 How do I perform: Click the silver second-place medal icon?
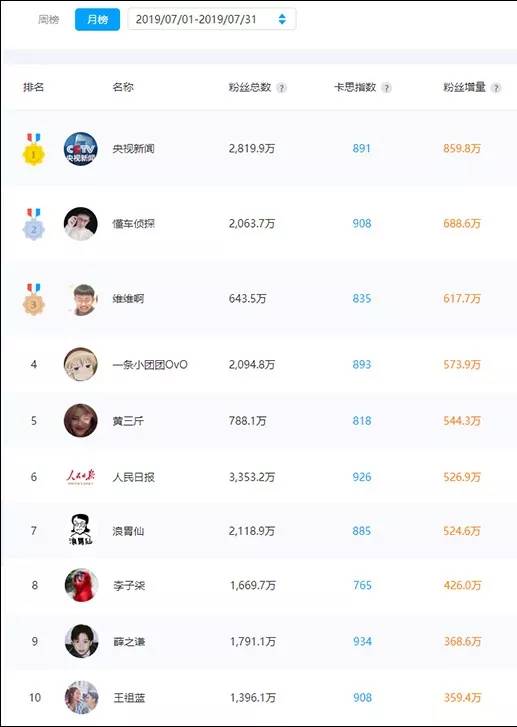pos(34,224)
